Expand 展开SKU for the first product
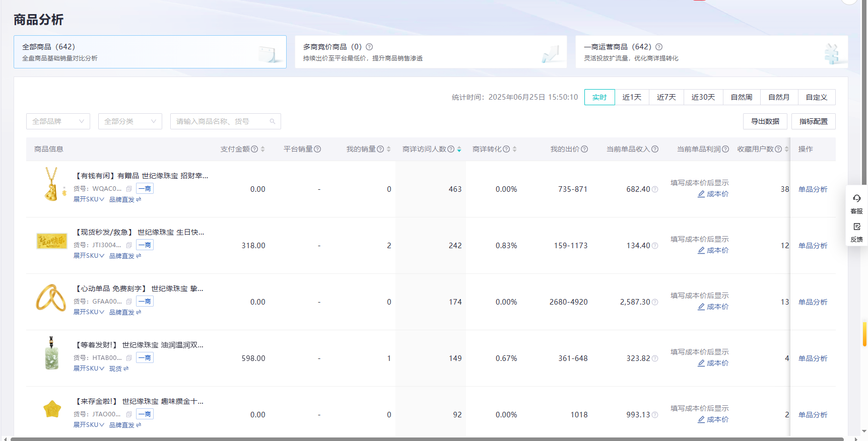This screenshot has height=441, width=868. pos(89,199)
